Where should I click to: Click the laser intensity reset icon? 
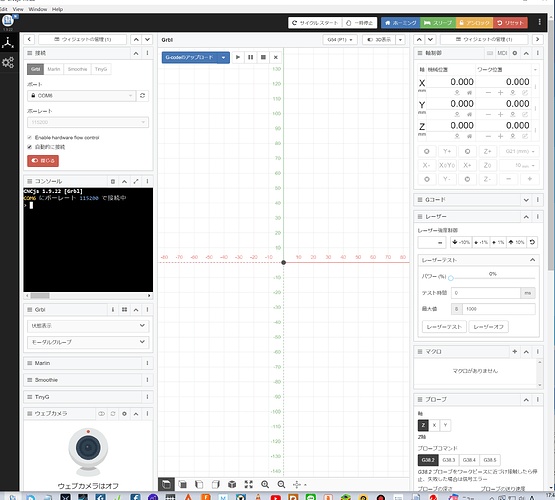[532, 242]
